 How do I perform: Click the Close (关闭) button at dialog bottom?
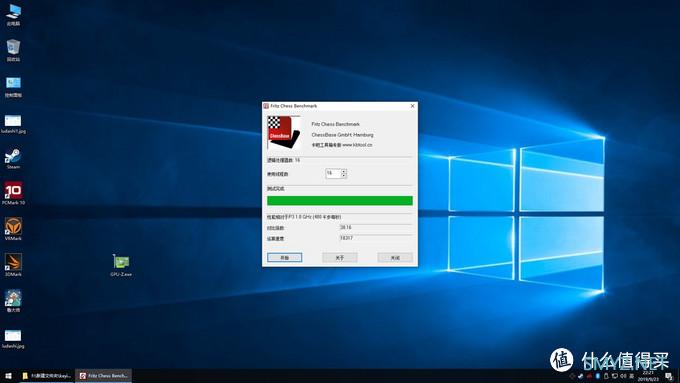tap(395, 258)
